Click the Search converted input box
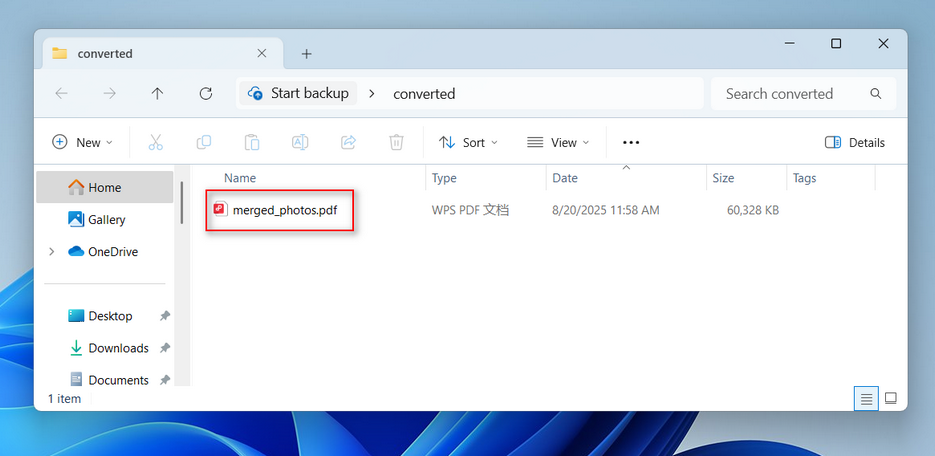 (803, 94)
